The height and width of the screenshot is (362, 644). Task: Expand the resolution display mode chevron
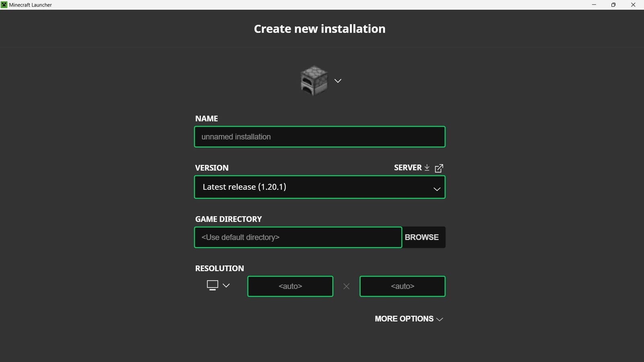(227, 286)
